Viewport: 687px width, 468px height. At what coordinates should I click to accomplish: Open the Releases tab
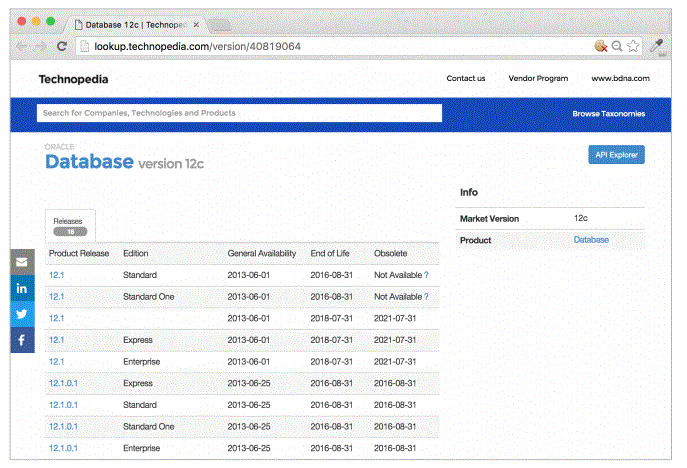70,226
